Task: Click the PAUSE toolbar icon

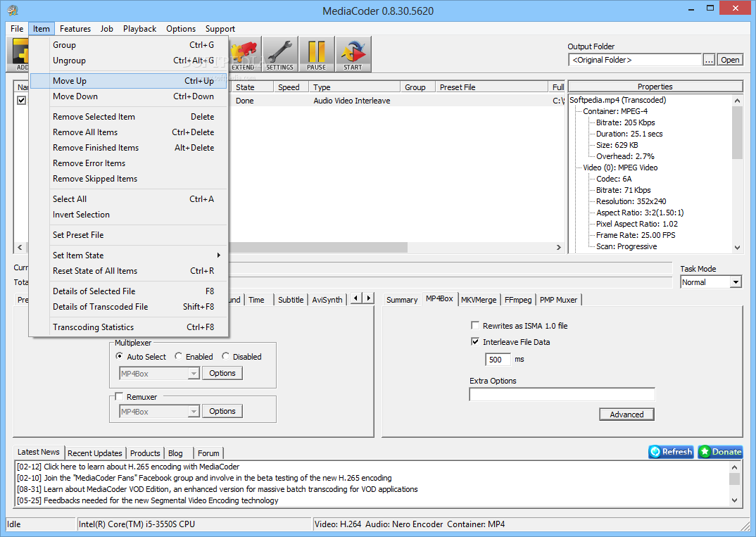Action: [316, 54]
